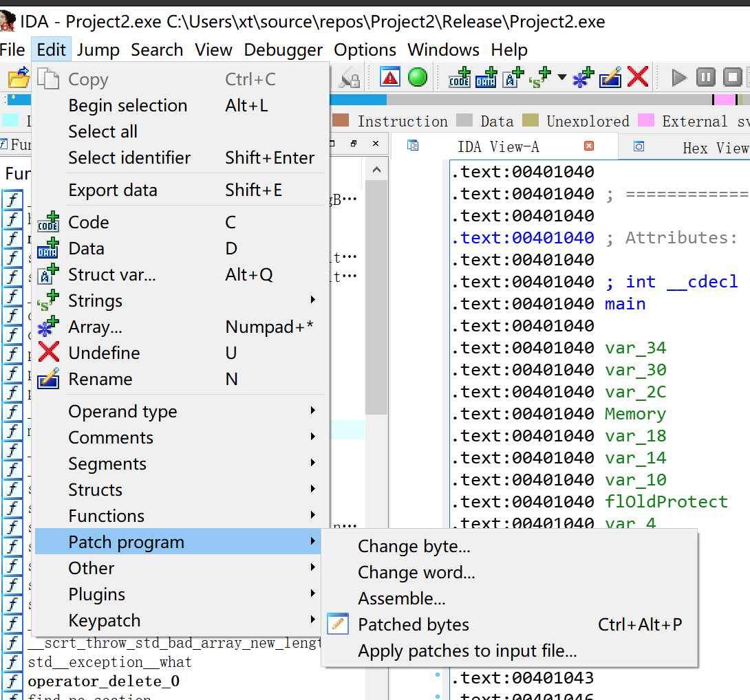The image size is (750, 700).
Task: Select Assemble... patch option
Action: pyautogui.click(x=509, y=598)
